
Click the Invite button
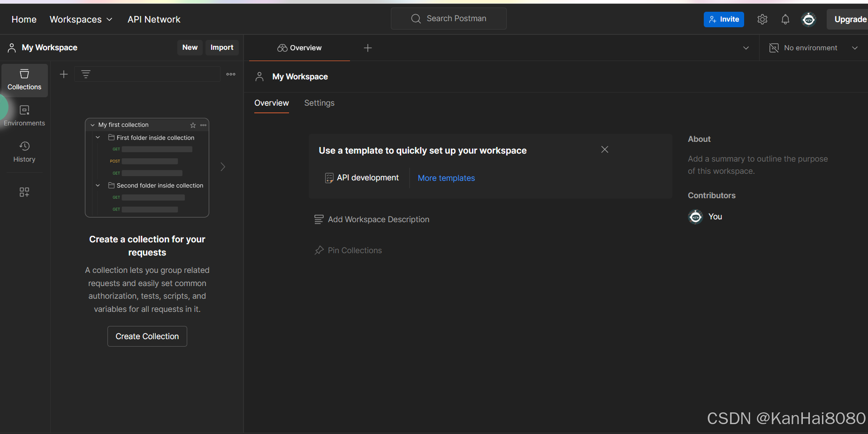click(724, 19)
